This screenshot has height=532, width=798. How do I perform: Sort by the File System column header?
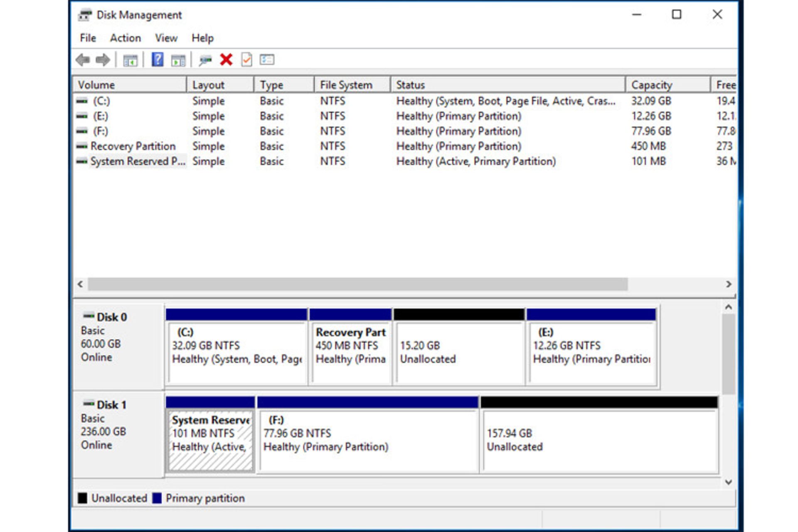[x=346, y=85]
